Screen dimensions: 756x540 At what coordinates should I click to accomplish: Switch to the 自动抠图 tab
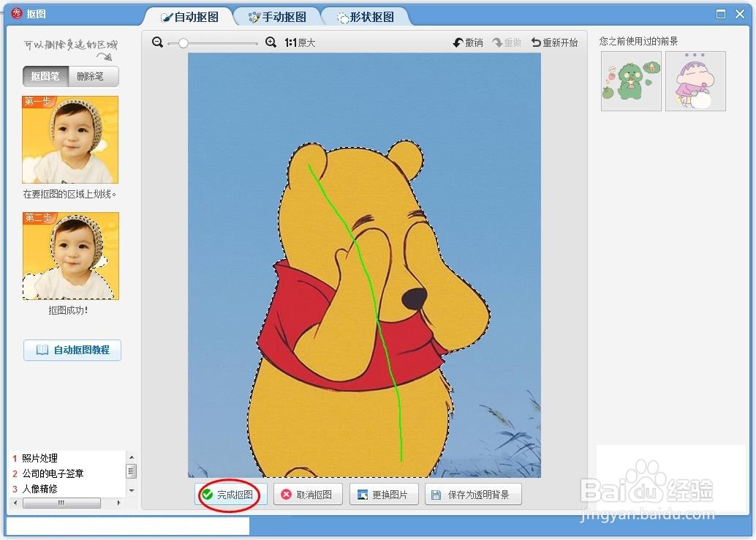point(189,17)
